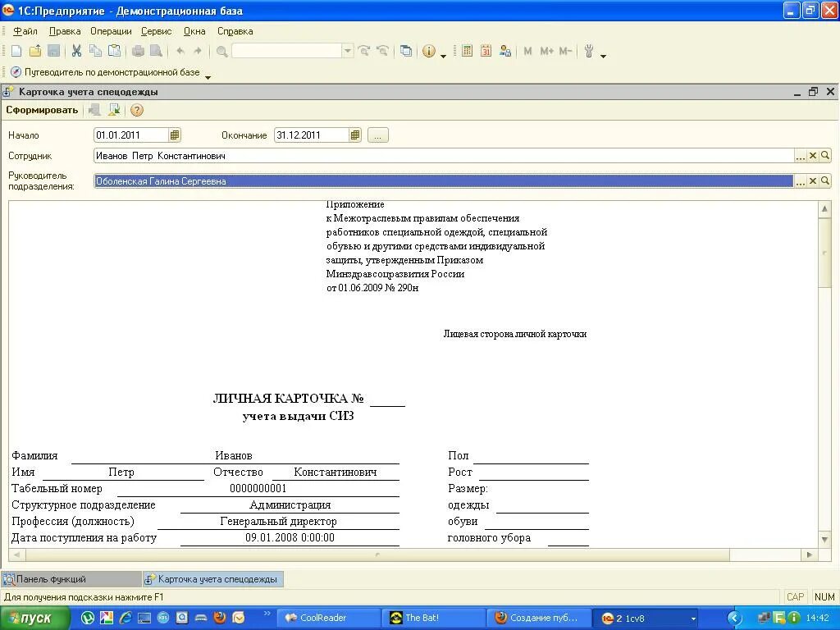Screen dimensions: 840x630
Task: Click the Save diskette icon
Action: point(53,51)
